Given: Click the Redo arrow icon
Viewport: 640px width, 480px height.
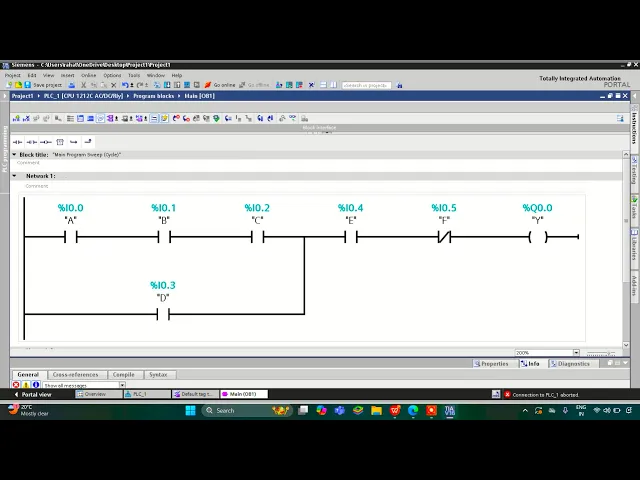Looking at the screenshot, I should 140,85.
